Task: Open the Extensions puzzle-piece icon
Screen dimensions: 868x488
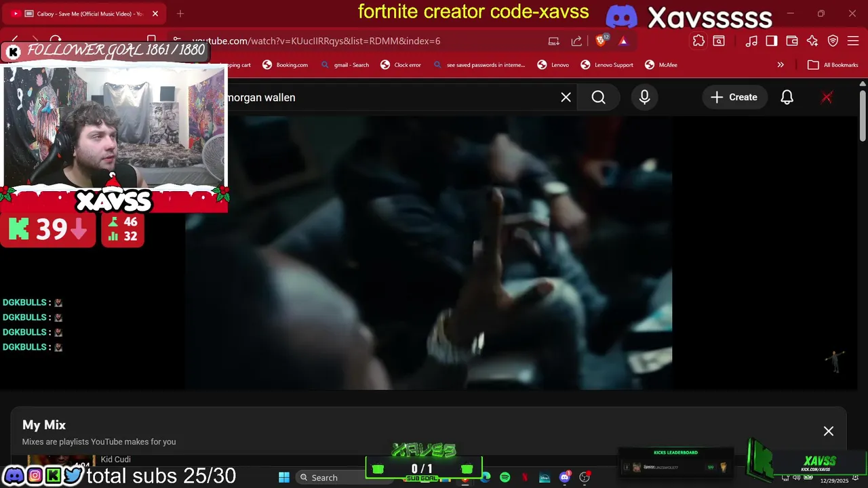Action: [x=698, y=41]
